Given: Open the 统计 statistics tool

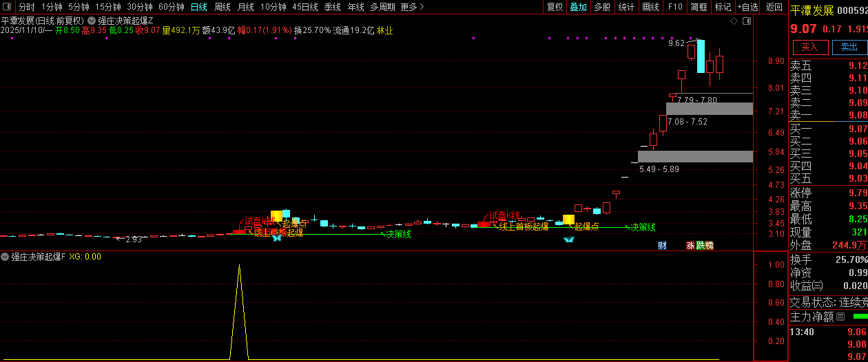Looking at the screenshot, I should (626, 7).
